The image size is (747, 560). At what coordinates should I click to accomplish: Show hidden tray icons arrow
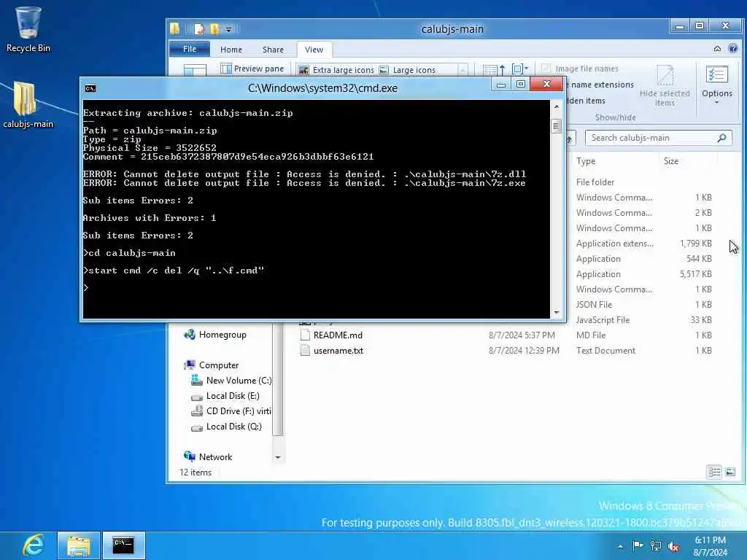(x=620, y=546)
